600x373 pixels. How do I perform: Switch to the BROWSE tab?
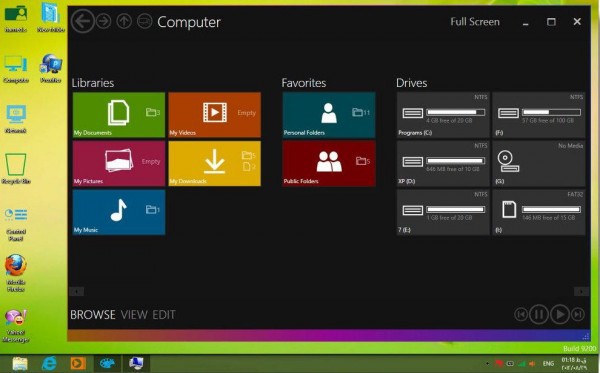(x=93, y=314)
